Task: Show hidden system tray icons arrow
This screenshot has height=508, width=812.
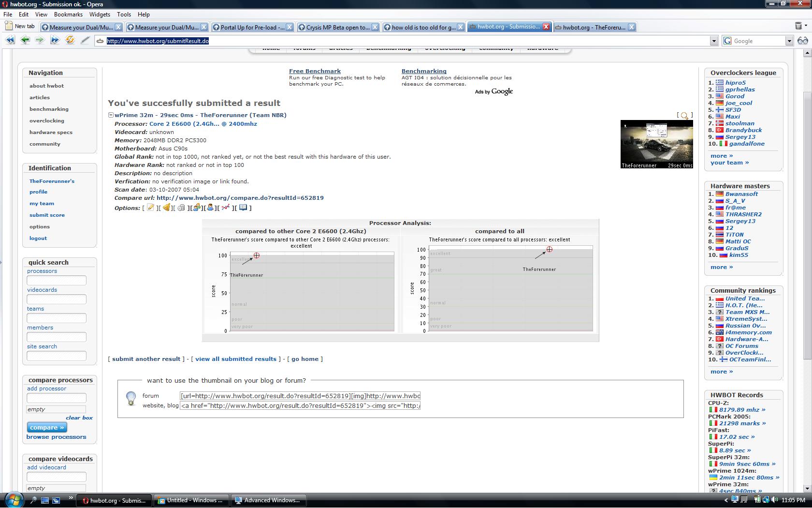Action: click(x=725, y=500)
